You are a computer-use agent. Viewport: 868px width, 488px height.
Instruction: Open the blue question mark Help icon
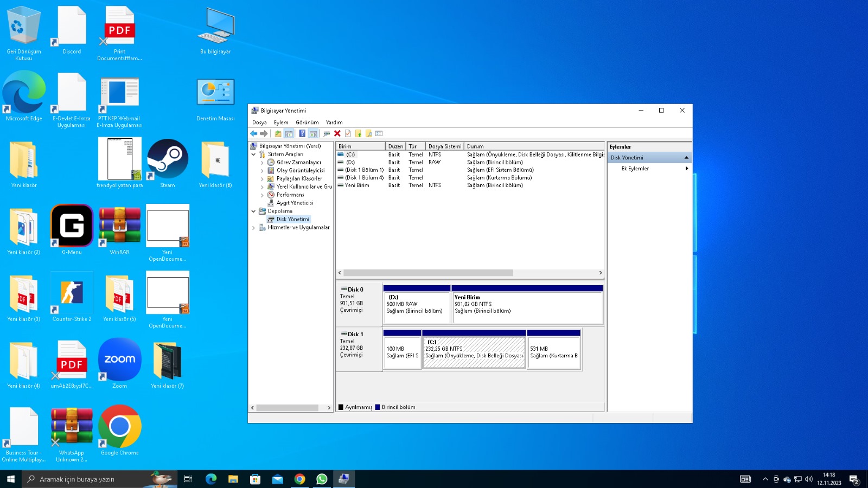302,133
